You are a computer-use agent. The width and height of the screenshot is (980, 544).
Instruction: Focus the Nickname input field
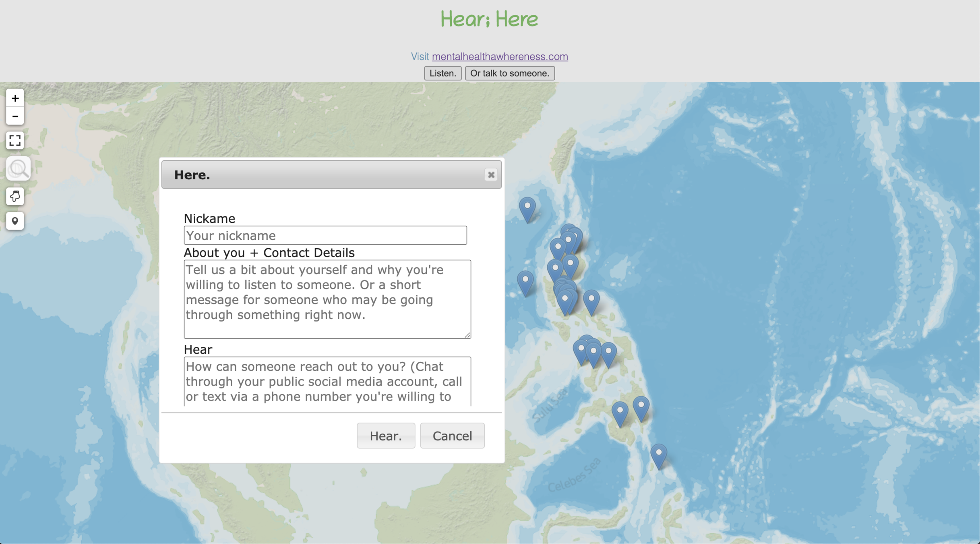click(x=325, y=235)
